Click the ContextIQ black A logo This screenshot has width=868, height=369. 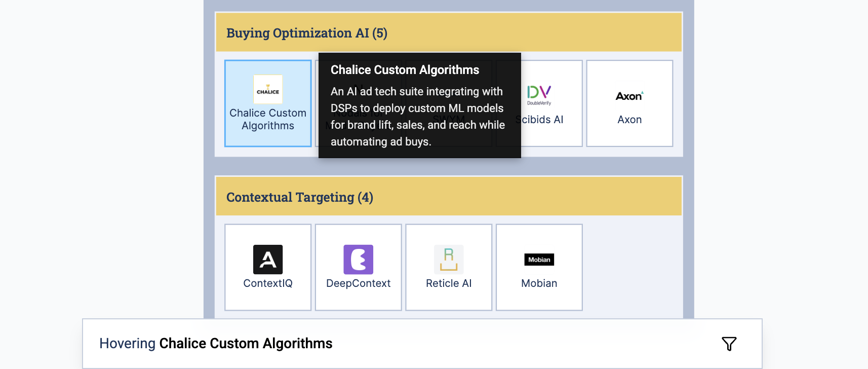[268, 260]
